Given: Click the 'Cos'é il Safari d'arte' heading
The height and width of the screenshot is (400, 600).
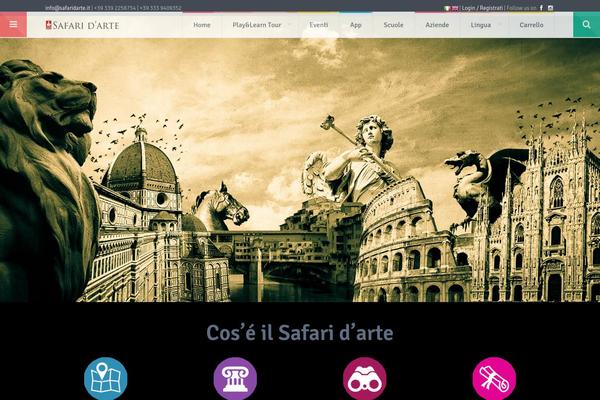Looking at the screenshot, I should [300, 332].
